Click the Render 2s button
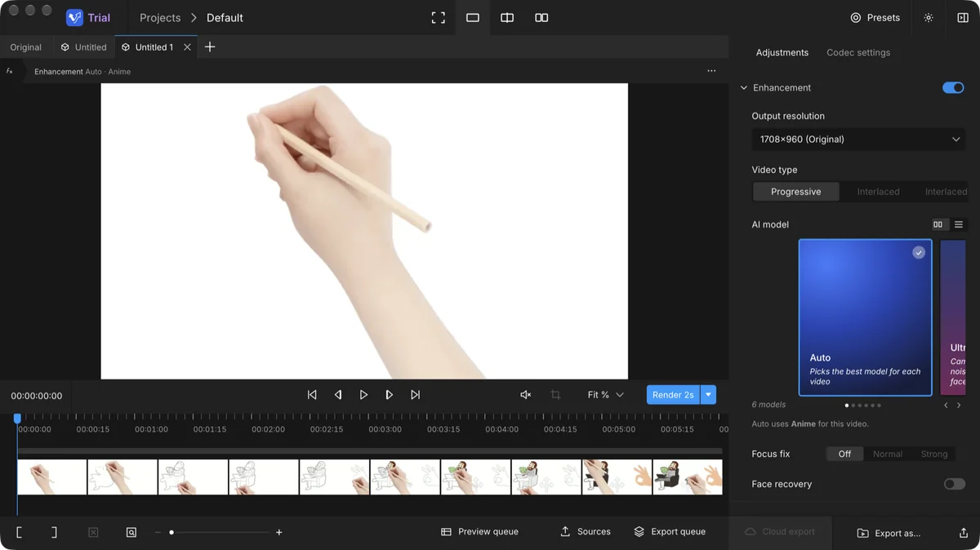 (673, 395)
